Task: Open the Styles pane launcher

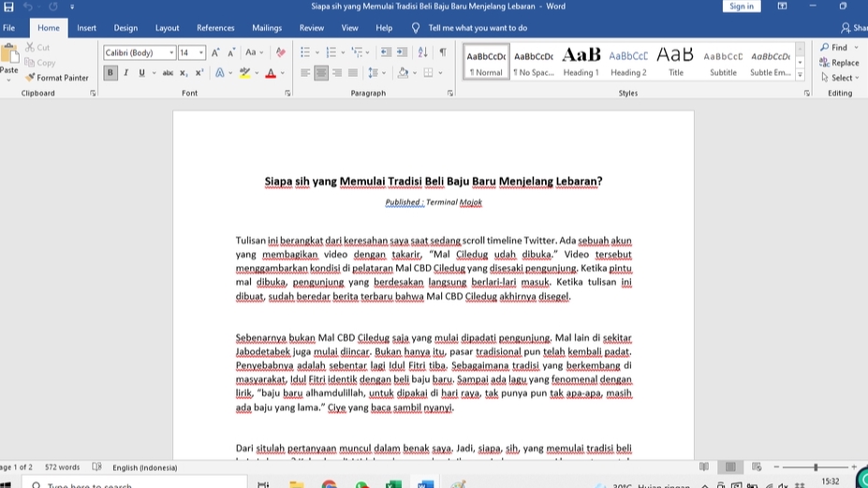Action: point(806,93)
